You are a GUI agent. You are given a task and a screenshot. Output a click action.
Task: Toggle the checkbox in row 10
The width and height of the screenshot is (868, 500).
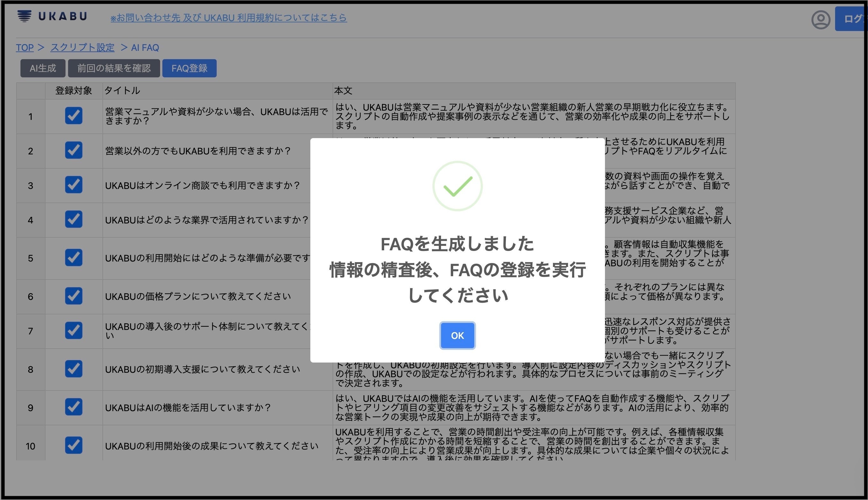[x=74, y=445]
